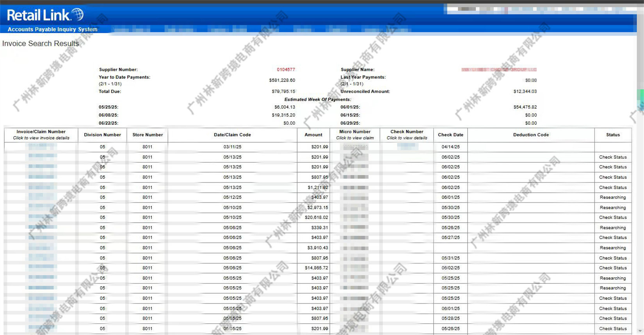Viewport: 644px width, 335px height.
Task: Click the Deduction Code column header
Action: (531, 135)
